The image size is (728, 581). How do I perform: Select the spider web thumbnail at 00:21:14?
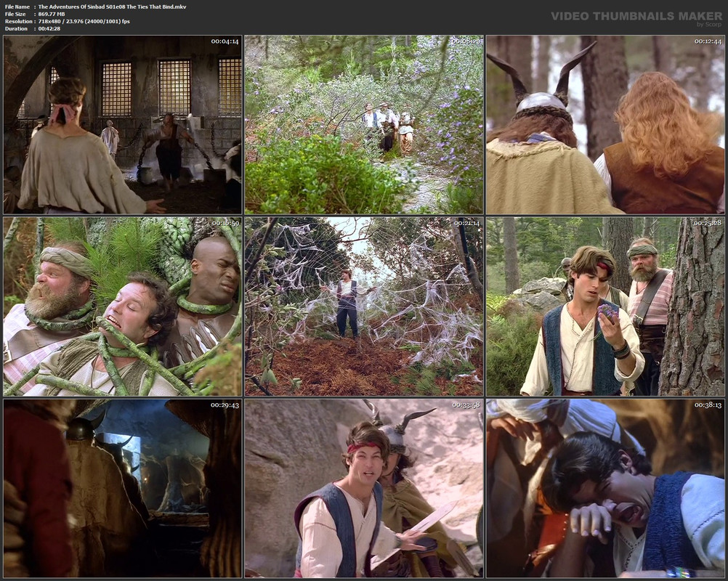click(364, 306)
